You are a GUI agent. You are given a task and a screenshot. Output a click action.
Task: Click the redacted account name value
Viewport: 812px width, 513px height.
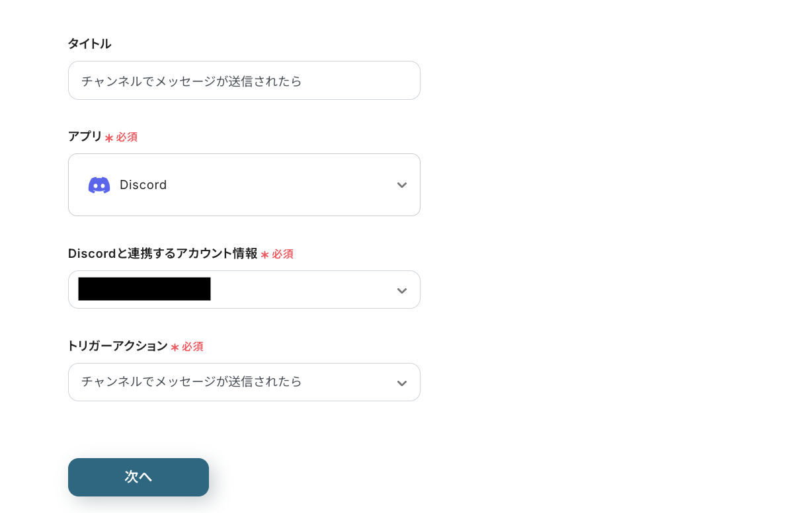[144, 290]
